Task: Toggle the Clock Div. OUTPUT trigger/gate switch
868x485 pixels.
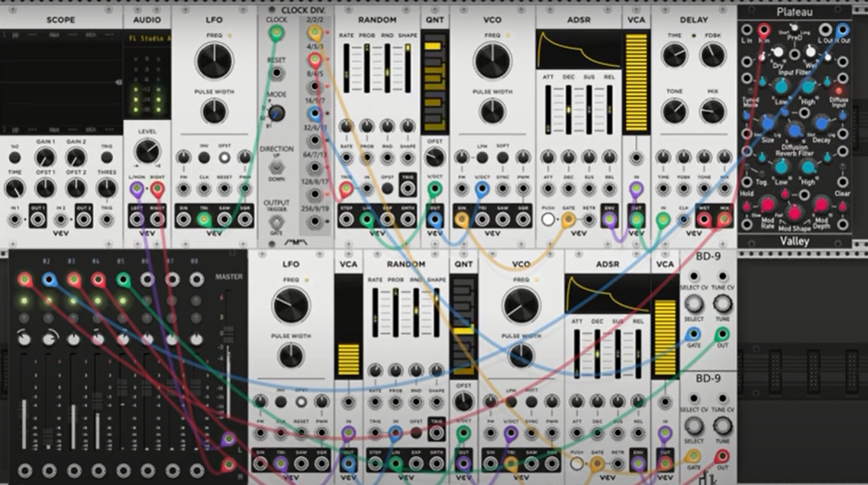Action: 276,221
